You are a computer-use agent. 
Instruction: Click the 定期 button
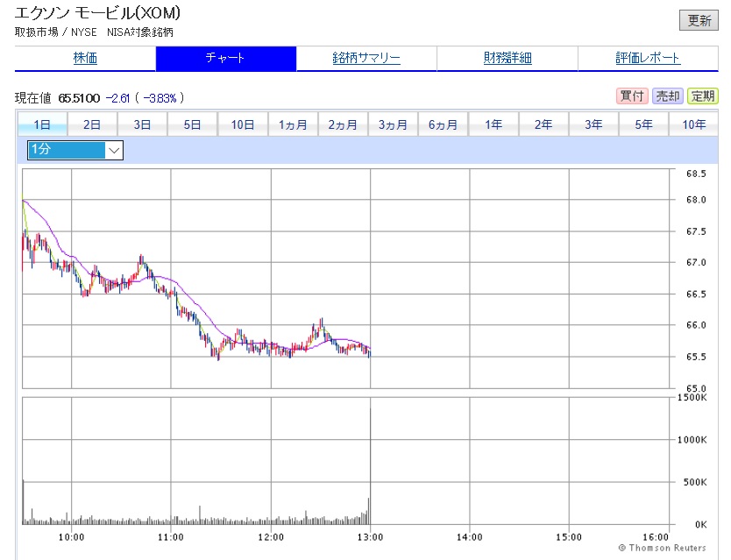703,96
